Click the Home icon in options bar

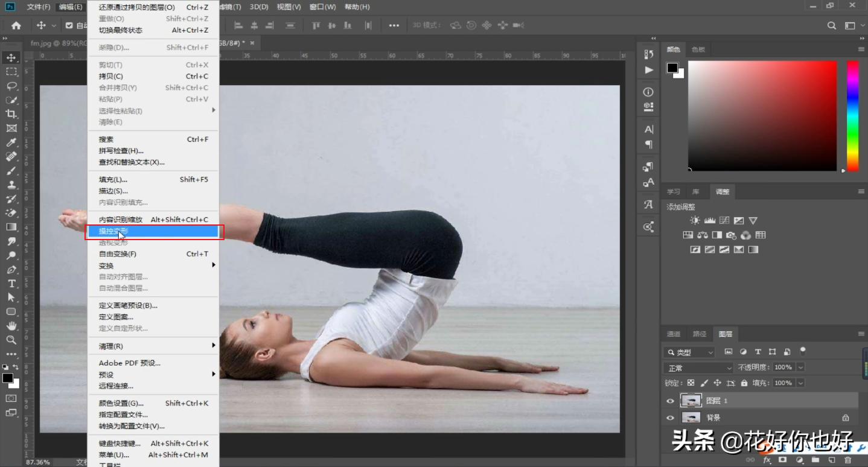[x=16, y=25]
